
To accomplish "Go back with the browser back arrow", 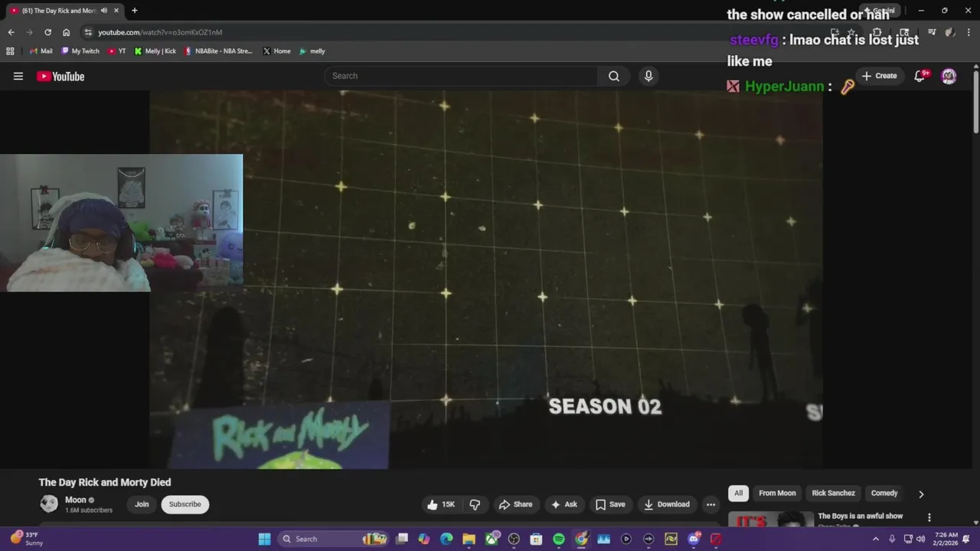I will click(x=11, y=32).
